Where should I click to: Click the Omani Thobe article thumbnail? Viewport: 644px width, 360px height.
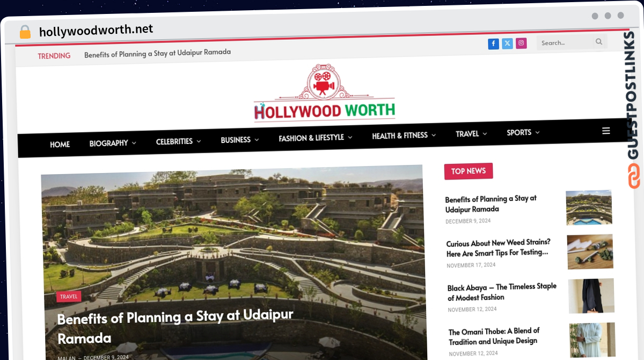pos(592,340)
